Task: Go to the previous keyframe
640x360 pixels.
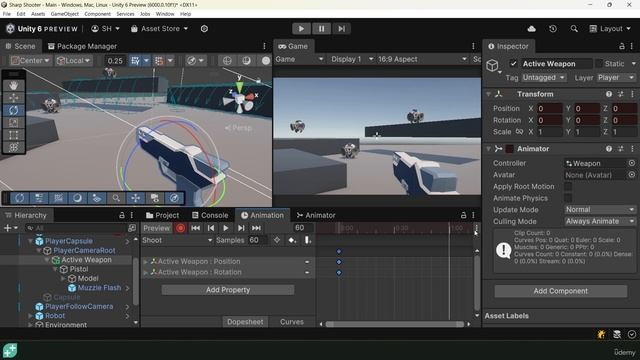Action: [x=211, y=228]
